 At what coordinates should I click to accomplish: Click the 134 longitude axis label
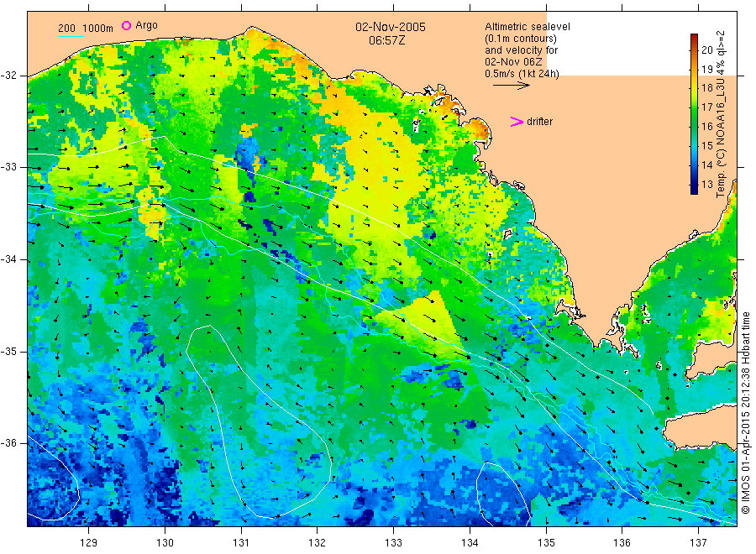(x=470, y=543)
